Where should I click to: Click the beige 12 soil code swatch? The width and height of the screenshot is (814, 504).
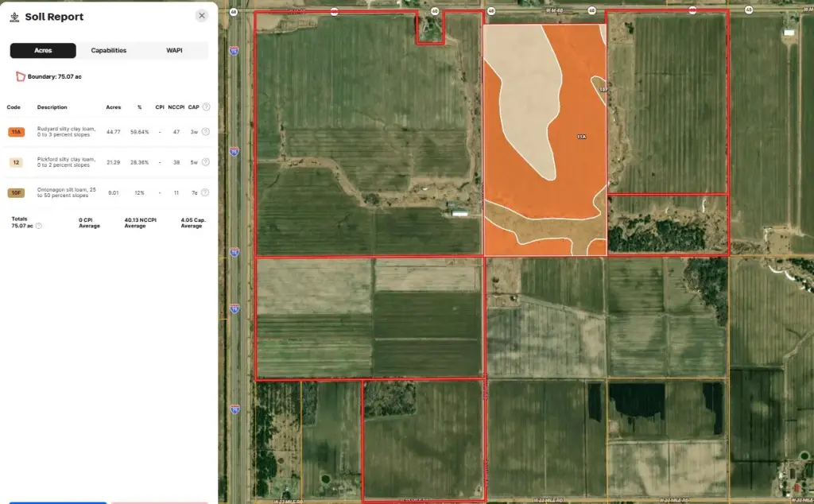coord(16,162)
